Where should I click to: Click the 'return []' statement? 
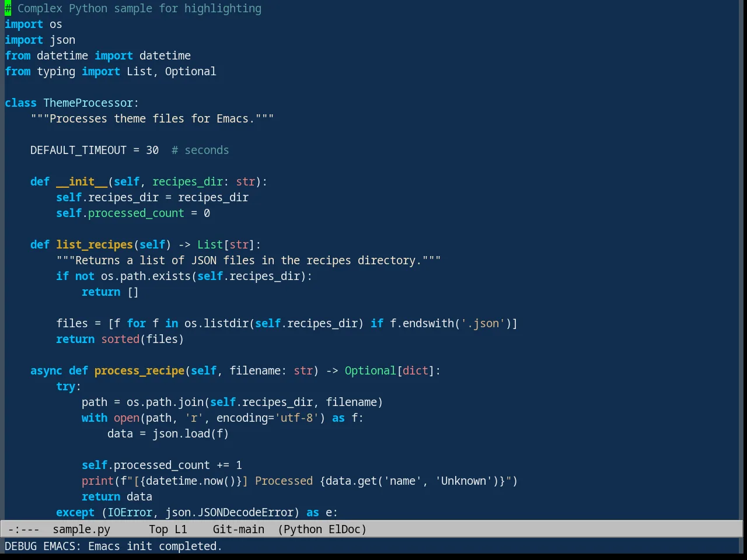110,292
